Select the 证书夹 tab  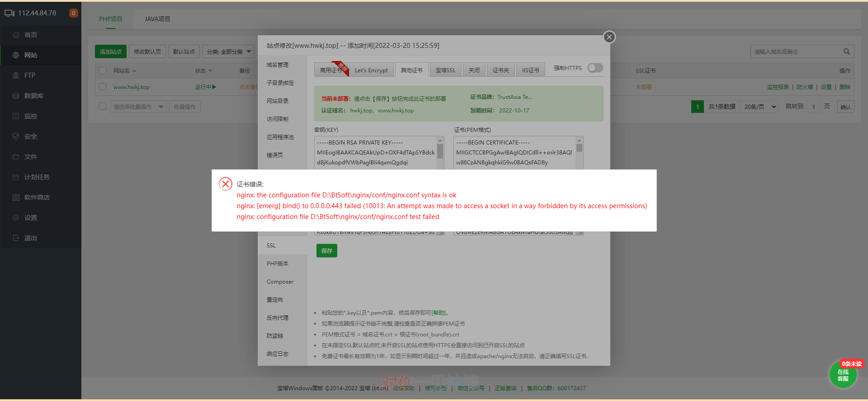tap(501, 70)
